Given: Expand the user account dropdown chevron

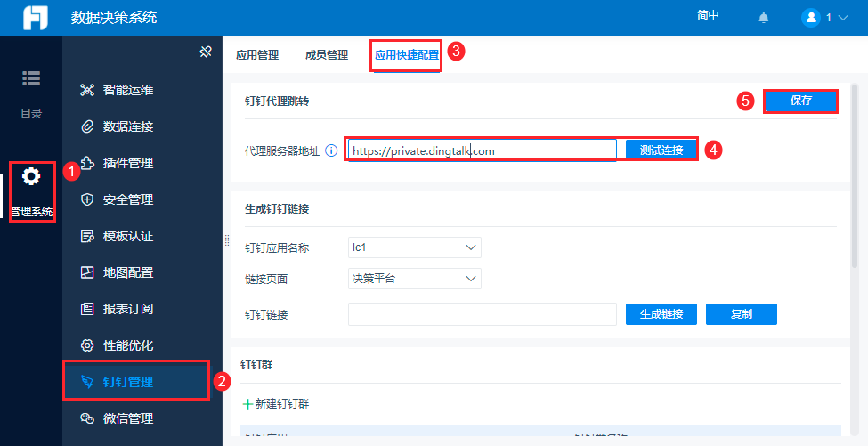Looking at the screenshot, I should click(x=843, y=18).
